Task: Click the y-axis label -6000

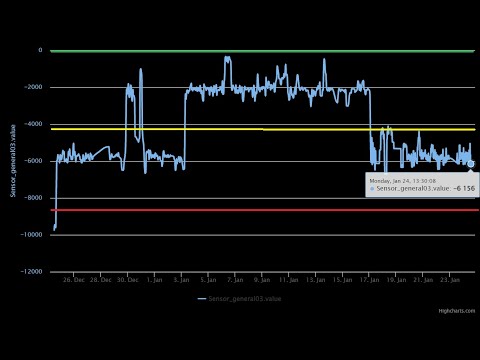Action: tap(33, 161)
